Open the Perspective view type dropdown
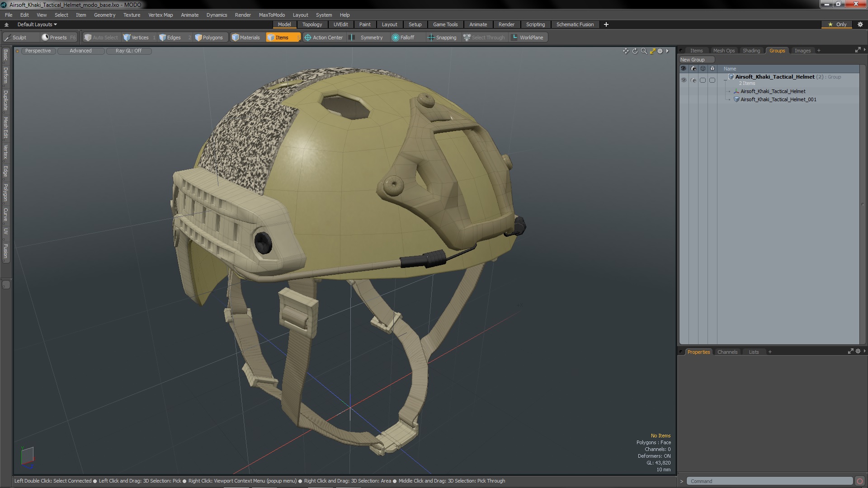The image size is (868, 488). pos(38,51)
